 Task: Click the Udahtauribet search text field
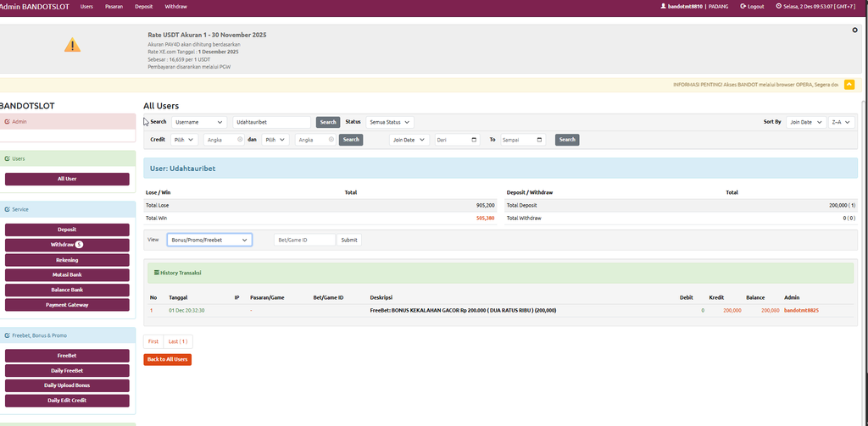click(272, 122)
